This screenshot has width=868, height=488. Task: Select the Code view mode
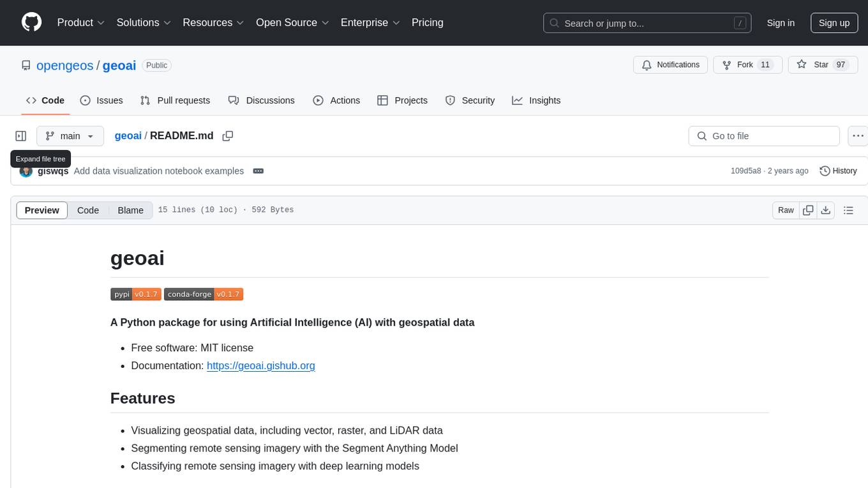(x=88, y=210)
